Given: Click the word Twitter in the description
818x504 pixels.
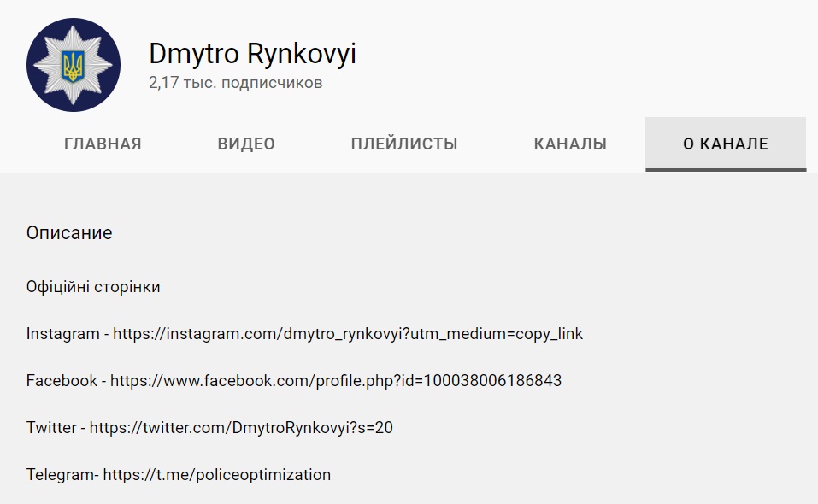Looking at the screenshot, I should [x=51, y=428].
